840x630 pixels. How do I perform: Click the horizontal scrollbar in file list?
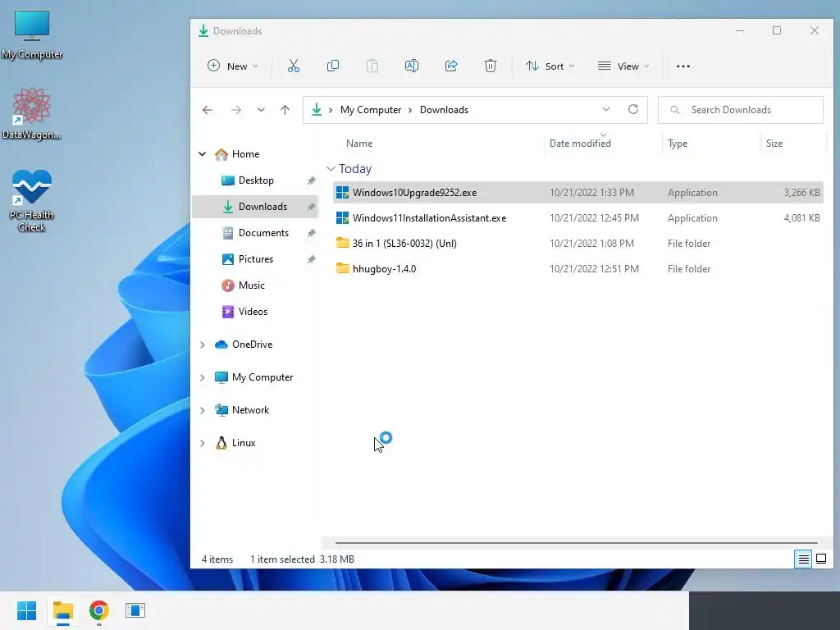coord(577,543)
